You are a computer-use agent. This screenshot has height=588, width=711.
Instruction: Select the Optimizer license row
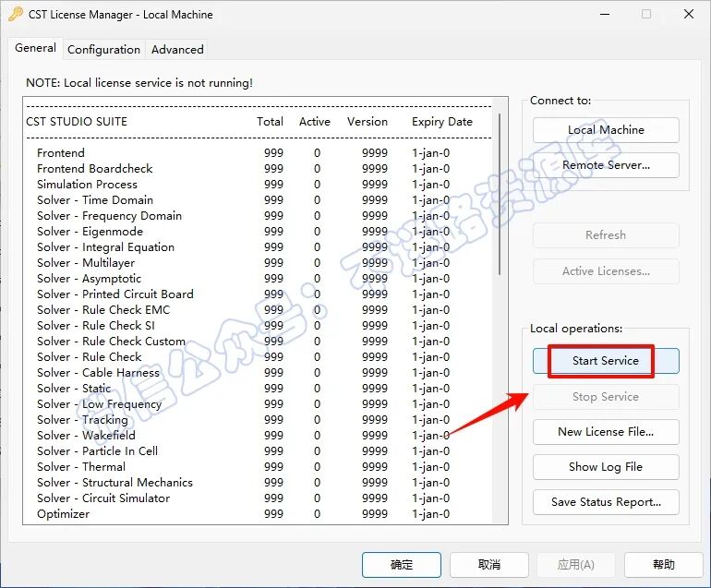pos(259,513)
